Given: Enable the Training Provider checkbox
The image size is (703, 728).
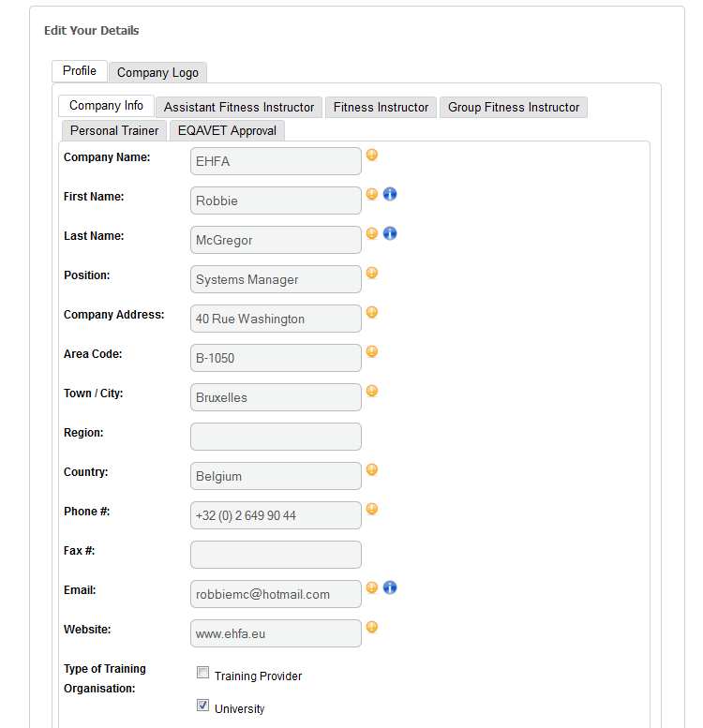Looking at the screenshot, I should pos(202,673).
